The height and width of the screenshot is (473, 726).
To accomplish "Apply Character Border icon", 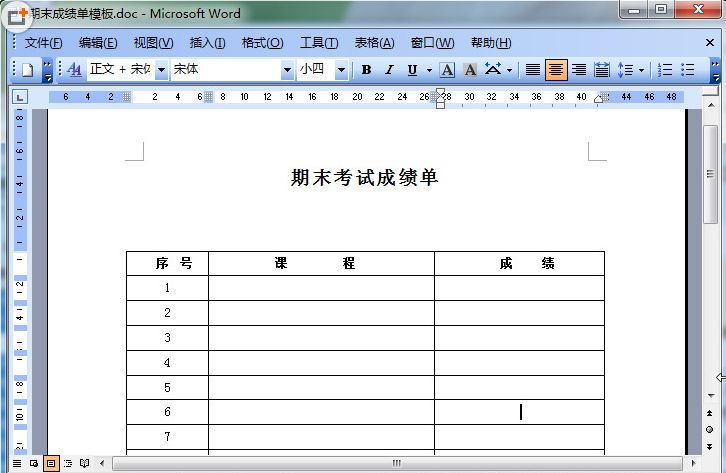I will (447, 70).
